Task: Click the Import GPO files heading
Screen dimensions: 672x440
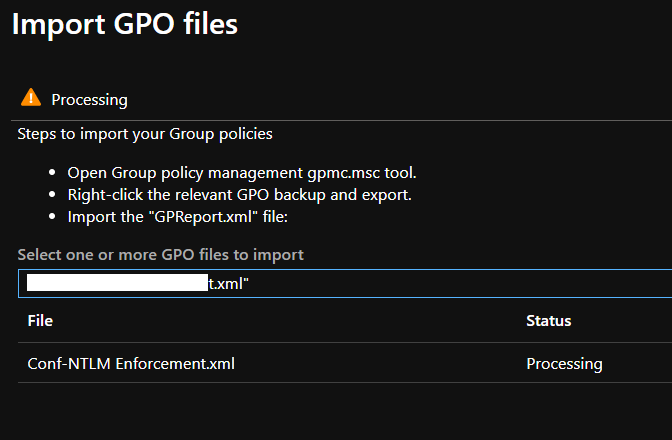Action: (x=124, y=24)
